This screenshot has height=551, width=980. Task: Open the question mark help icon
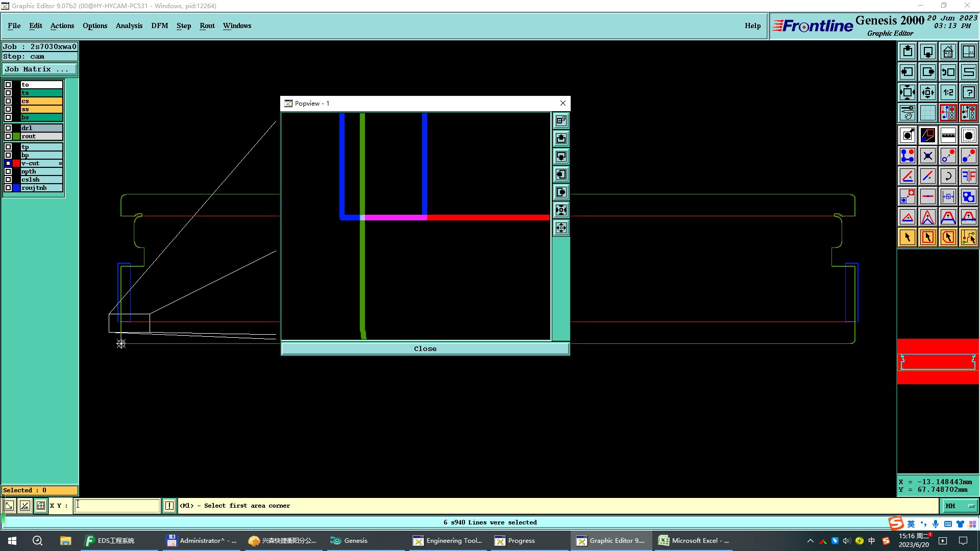pyautogui.click(x=968, y=92)
